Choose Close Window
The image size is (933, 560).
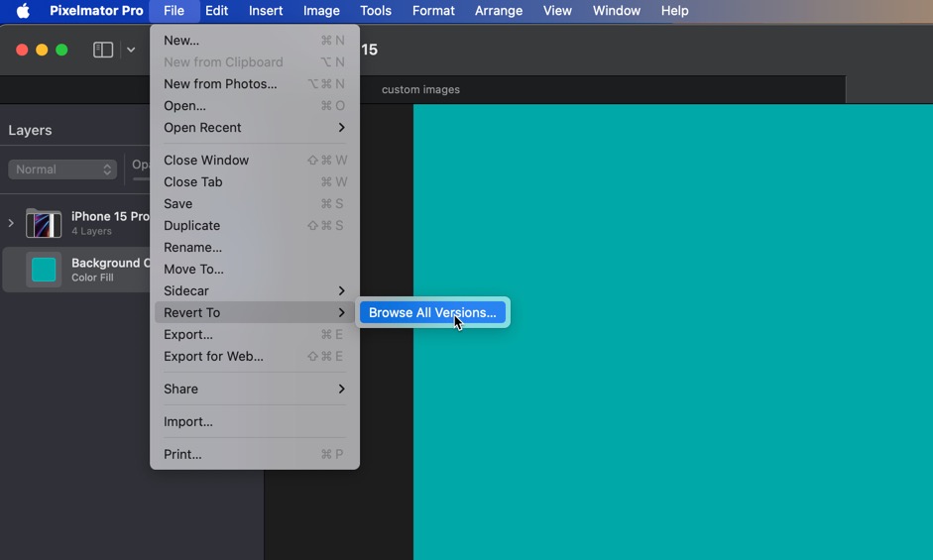[255, 161]
